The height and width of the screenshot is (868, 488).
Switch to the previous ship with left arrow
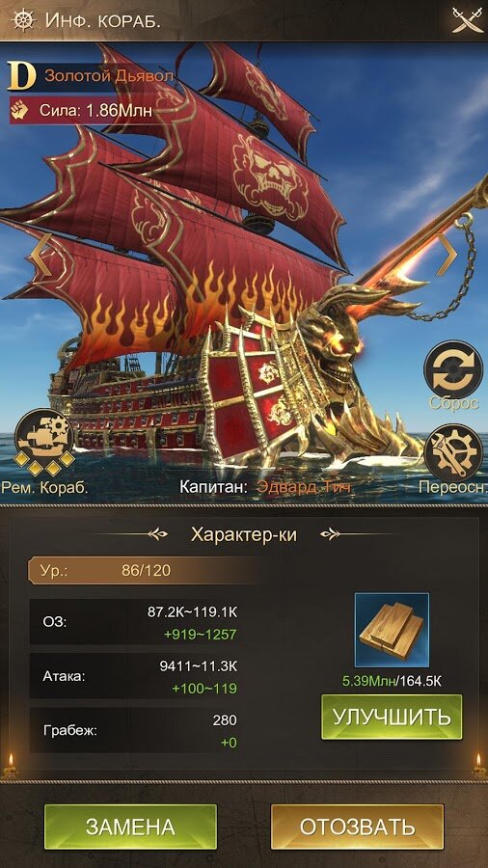pos(41,255)
